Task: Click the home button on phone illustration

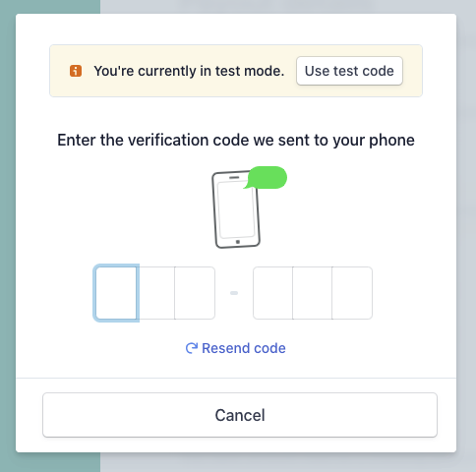Action: coord(238,242)
